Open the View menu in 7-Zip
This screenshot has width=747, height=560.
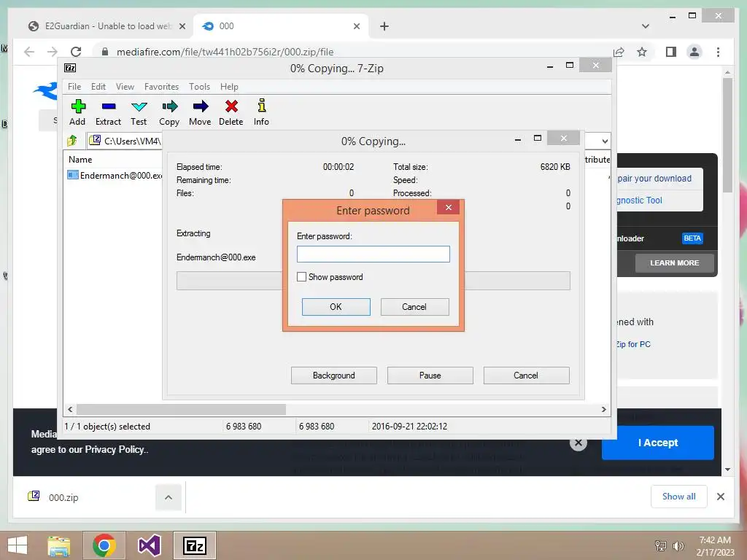coord(125,87)
